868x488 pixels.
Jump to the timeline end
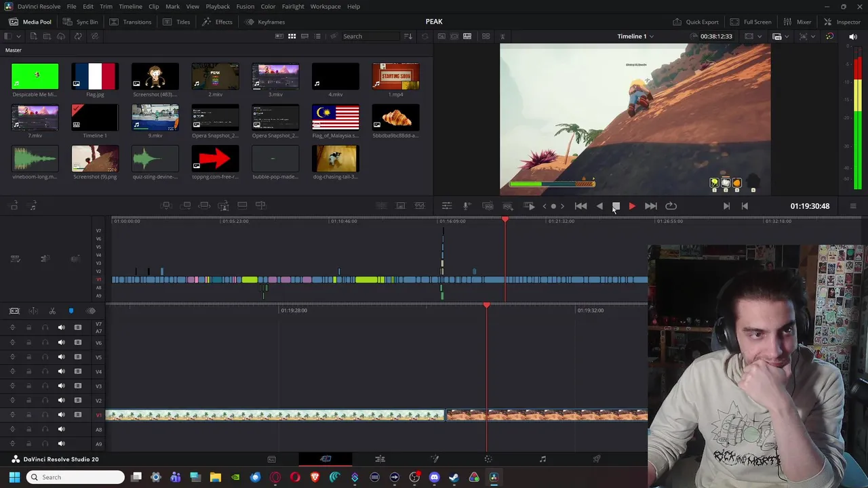tap(651, 206)
